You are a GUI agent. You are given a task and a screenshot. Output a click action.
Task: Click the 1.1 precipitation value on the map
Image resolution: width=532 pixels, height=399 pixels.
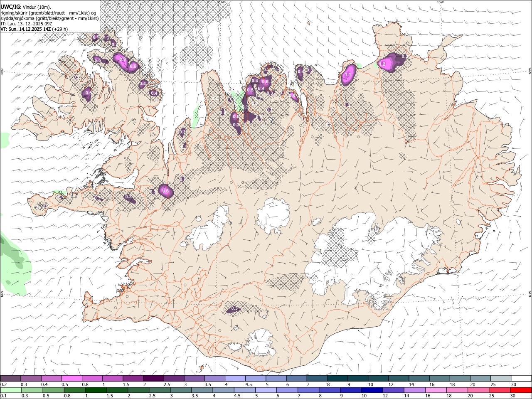[348, 75]
